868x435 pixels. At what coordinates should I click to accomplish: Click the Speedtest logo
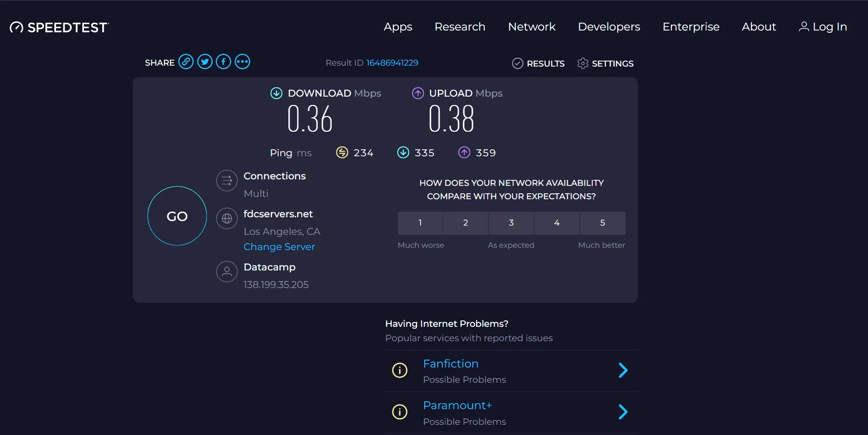pos(59,27)
